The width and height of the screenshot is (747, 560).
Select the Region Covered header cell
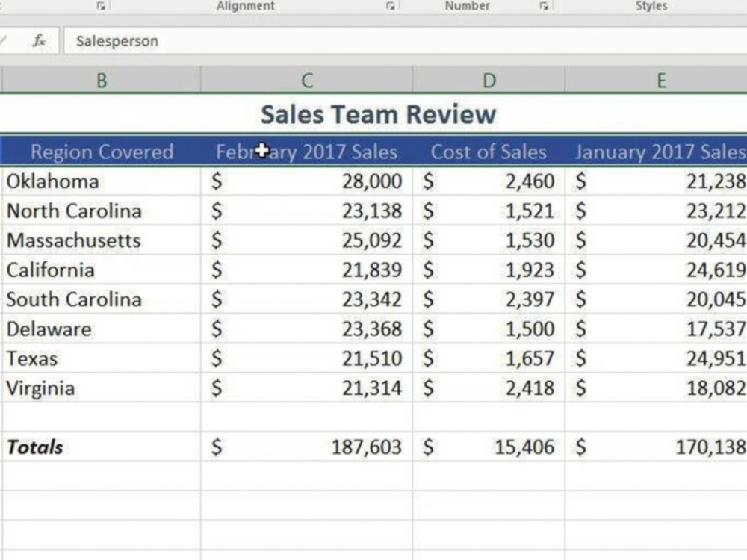coord(102,152)
